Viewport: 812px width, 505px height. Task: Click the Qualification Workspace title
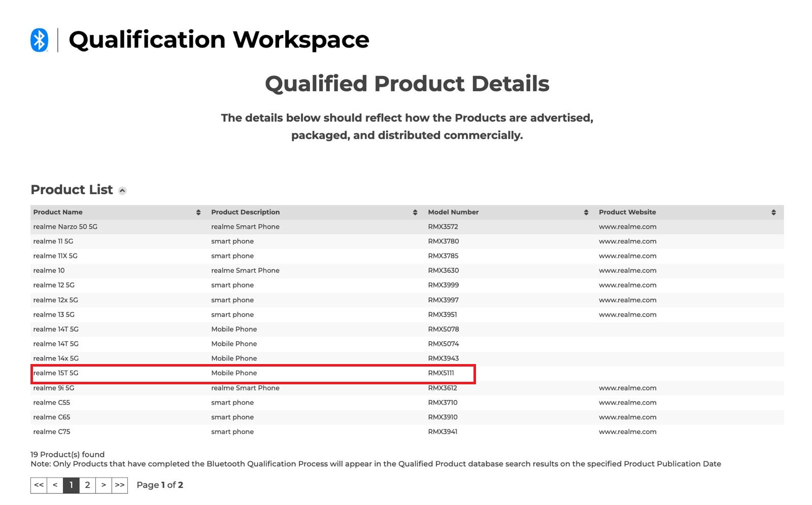click(219, 40)
